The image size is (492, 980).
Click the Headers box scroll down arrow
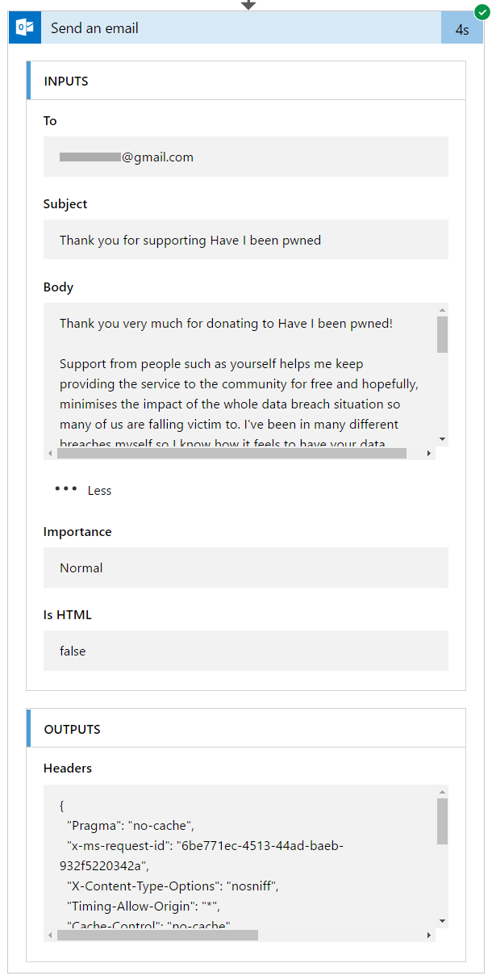(x=442, y=921)
